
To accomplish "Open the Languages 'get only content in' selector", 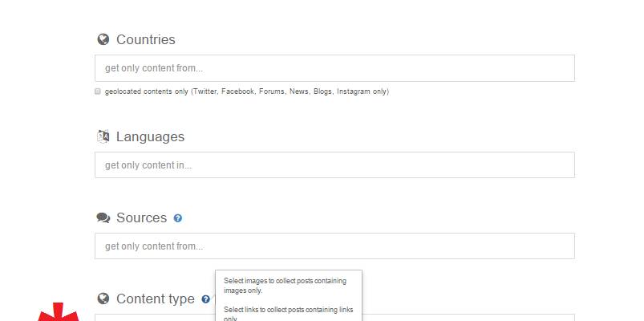I will coord(334,165).
